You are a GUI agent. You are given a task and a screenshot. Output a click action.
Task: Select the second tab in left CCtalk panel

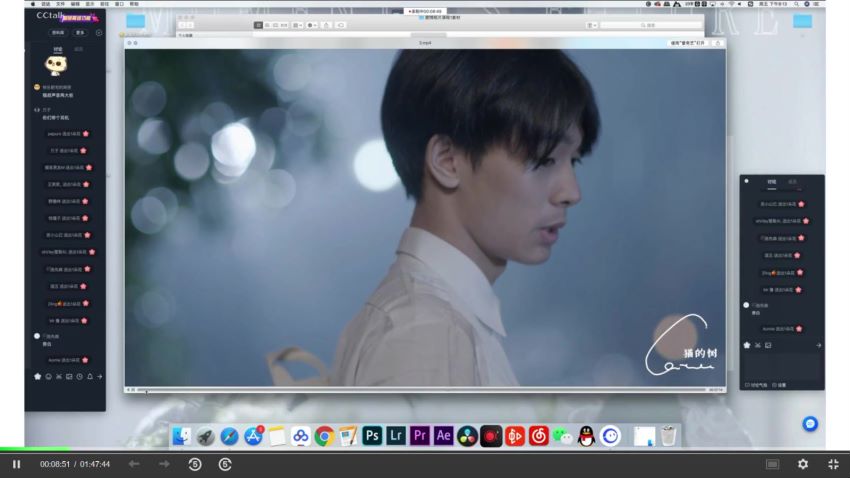[x=79, y=49]
